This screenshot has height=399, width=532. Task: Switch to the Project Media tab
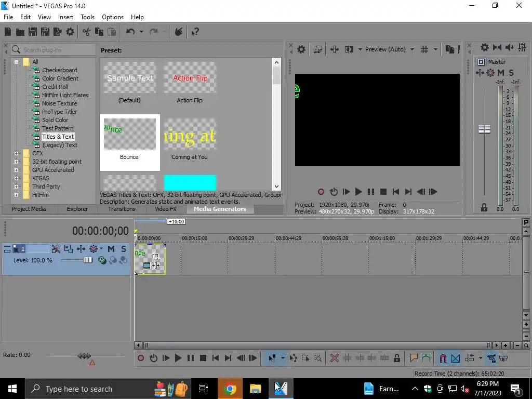coord(29,209)
